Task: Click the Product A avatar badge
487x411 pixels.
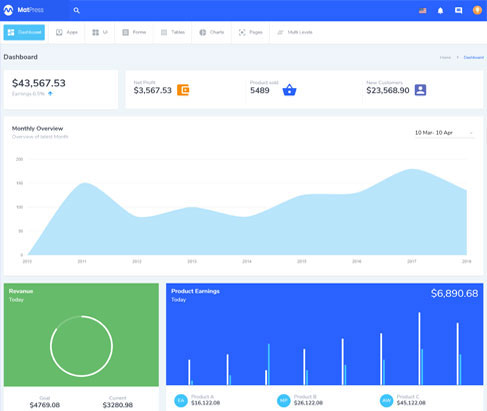Action: click(181, 400)
